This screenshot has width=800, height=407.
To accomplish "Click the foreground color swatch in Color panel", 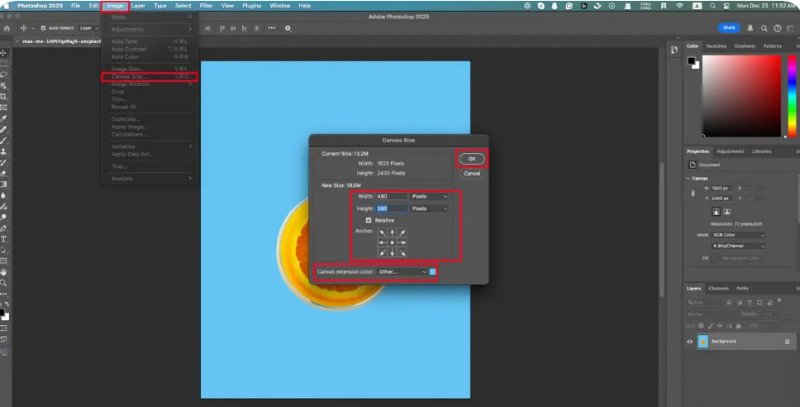I will click(691, 61).
